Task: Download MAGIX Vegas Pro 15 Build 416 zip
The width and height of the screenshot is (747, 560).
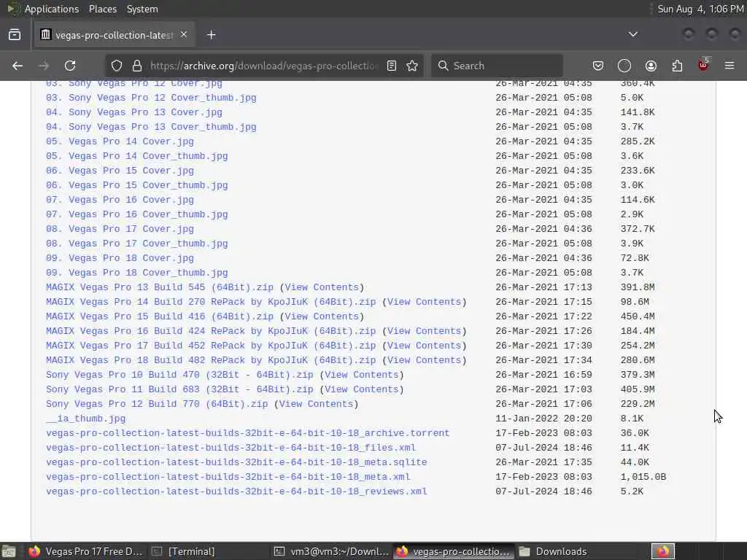Action: coord(160,316)
